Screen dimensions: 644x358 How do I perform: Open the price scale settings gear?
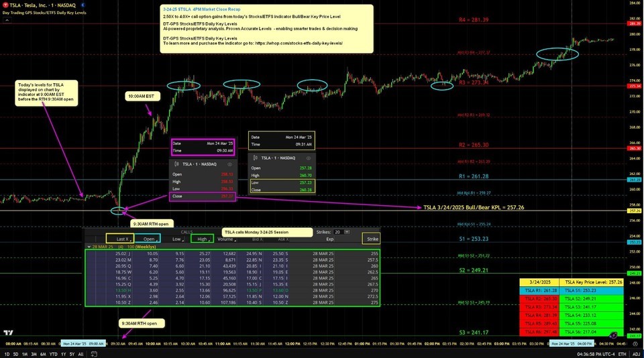636,344
